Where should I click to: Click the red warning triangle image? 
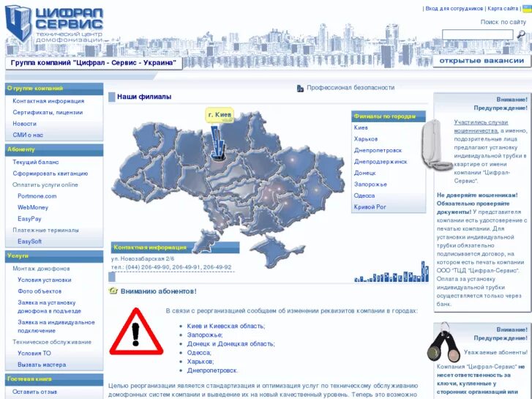[136, 332]
